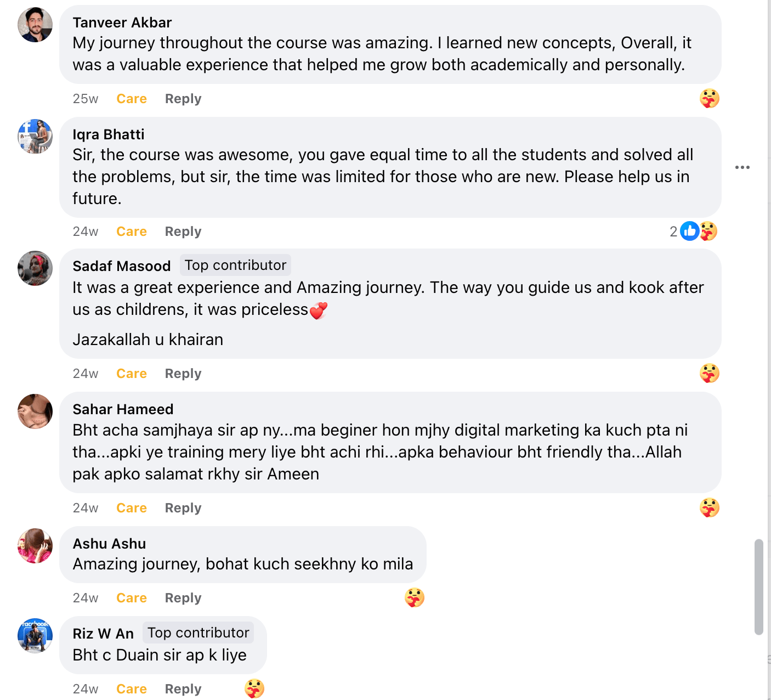Screen dimensions: 771x700
Task: Reply to Iqra Bhatti's comment
Action: [183, 232]
